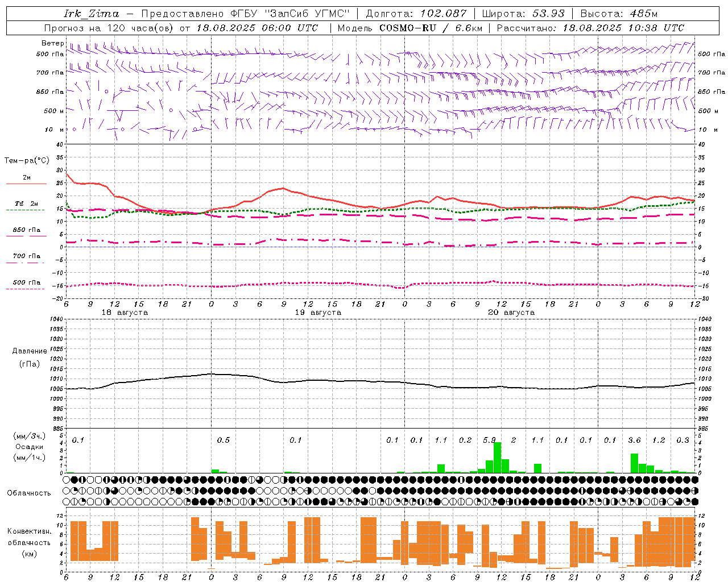Screen dimensions: 728x582
Task: Click the 3.6 precipitation value
Action: pos(634,440)
